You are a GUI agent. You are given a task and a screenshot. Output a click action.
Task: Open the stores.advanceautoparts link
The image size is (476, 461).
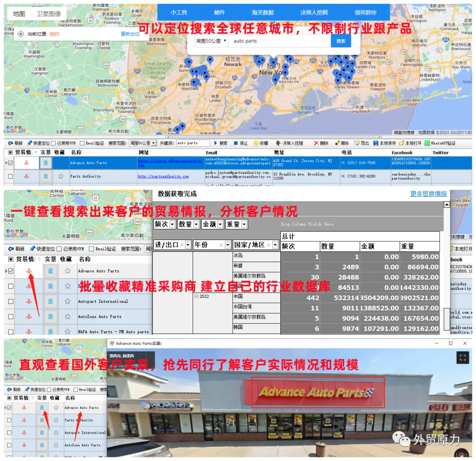coord(169,163)
